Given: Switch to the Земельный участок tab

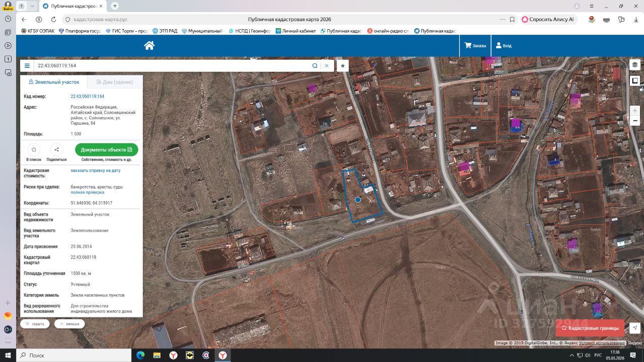Looking at the screenshot, I should pos(54,82).
